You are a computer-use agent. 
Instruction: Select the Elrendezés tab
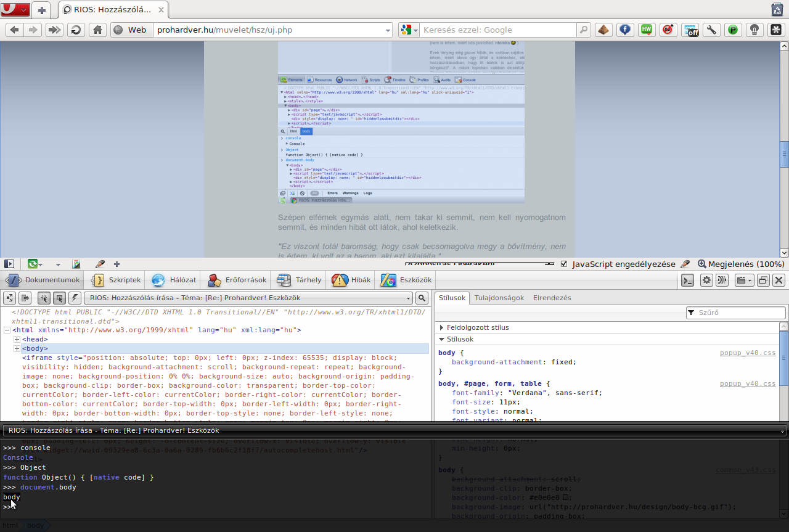point(552,298)
